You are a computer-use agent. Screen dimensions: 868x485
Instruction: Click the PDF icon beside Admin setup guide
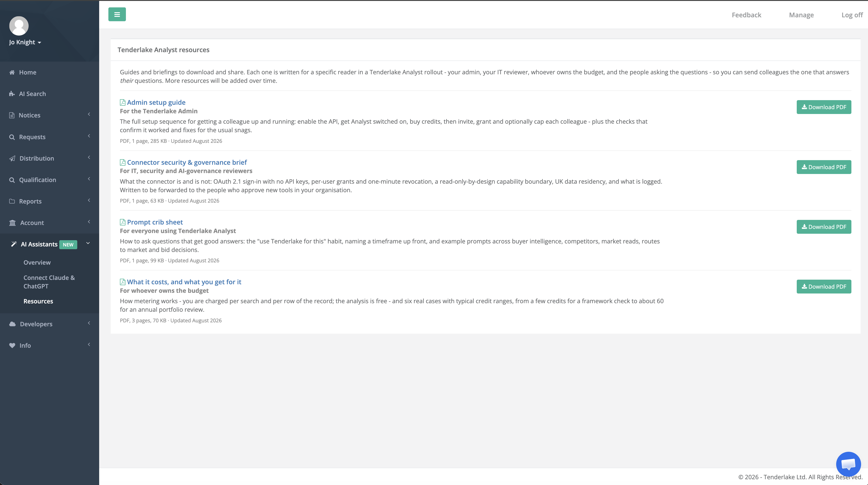[x=123, y=102]
